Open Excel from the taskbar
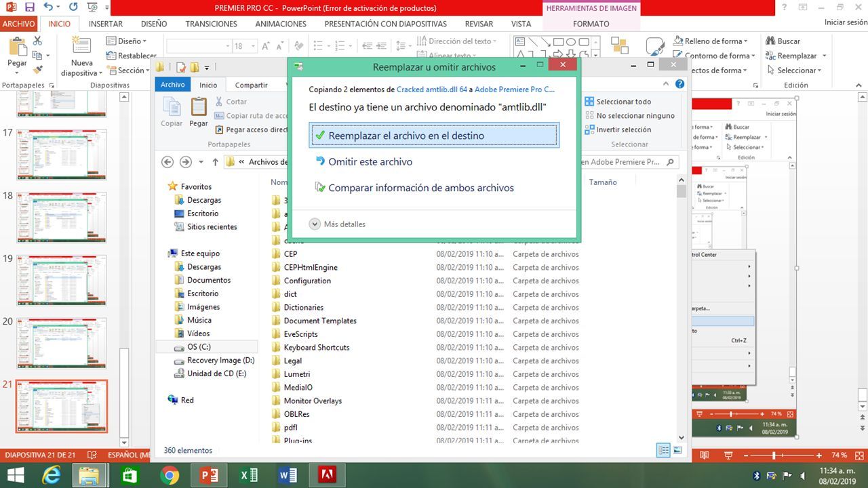 tap(249, 475)
